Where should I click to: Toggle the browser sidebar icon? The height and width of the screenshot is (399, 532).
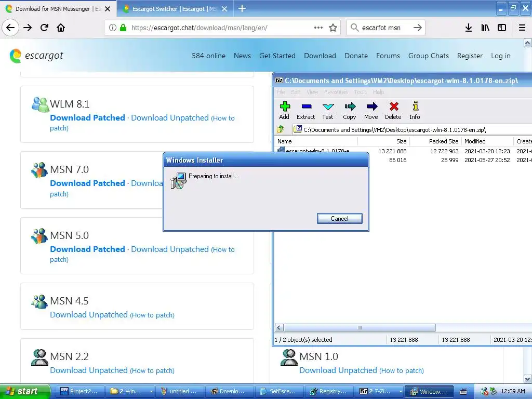coord(502,28)
